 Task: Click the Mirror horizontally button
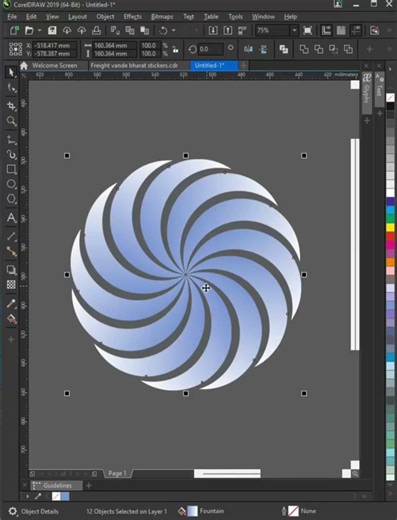248,49
